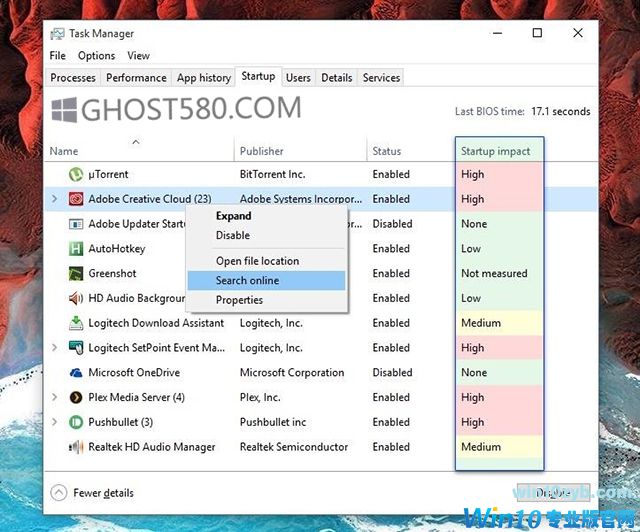The height and width of the screenshot is (532, 640).
Task: Expand the Logitech SetPoint Event Manager entry
Action: 55,348
